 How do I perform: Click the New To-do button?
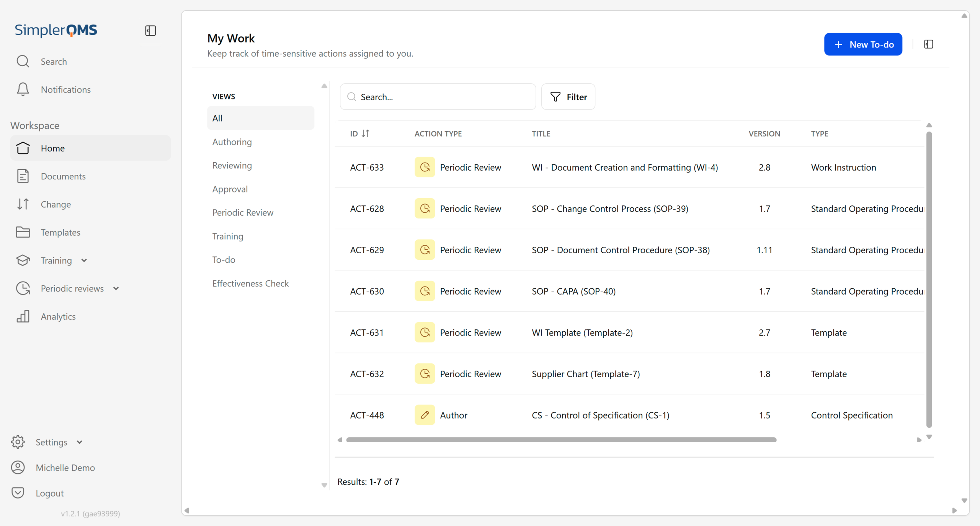pos(863,44)
